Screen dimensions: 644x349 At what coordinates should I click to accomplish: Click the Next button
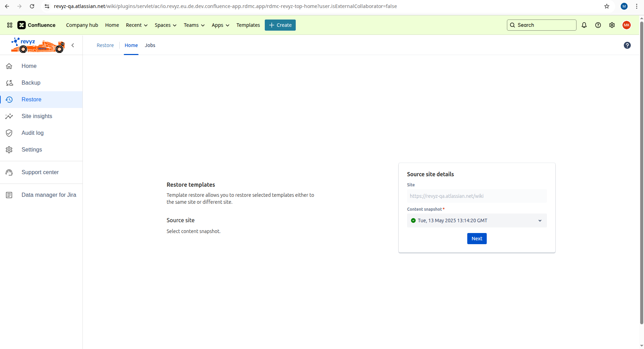pyautogui.click(x=477, y=239)
